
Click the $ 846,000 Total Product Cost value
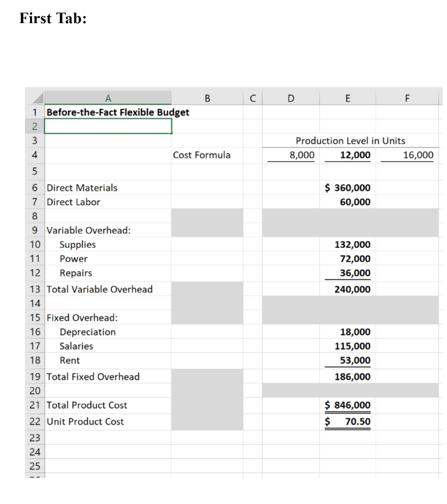(x=348, y=405)
